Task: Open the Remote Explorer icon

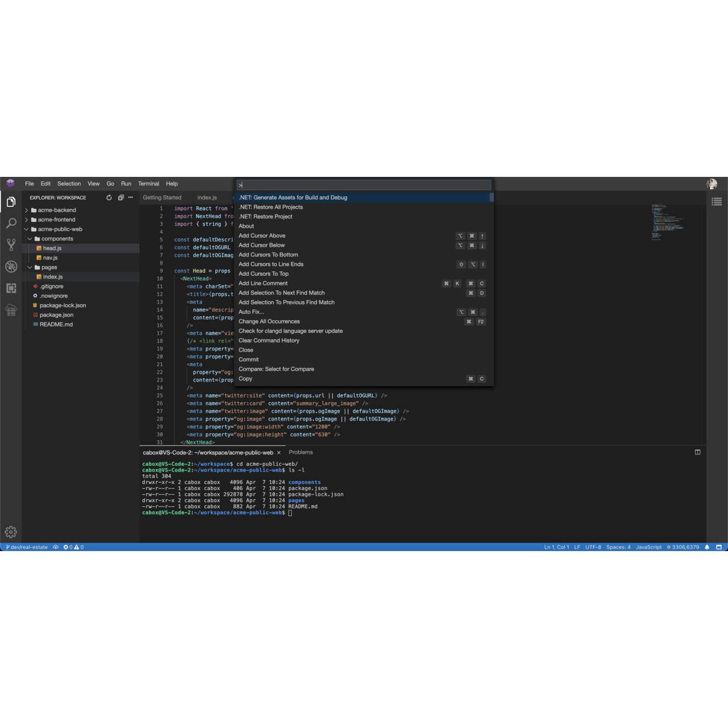Action: click(x=11, y=310)
